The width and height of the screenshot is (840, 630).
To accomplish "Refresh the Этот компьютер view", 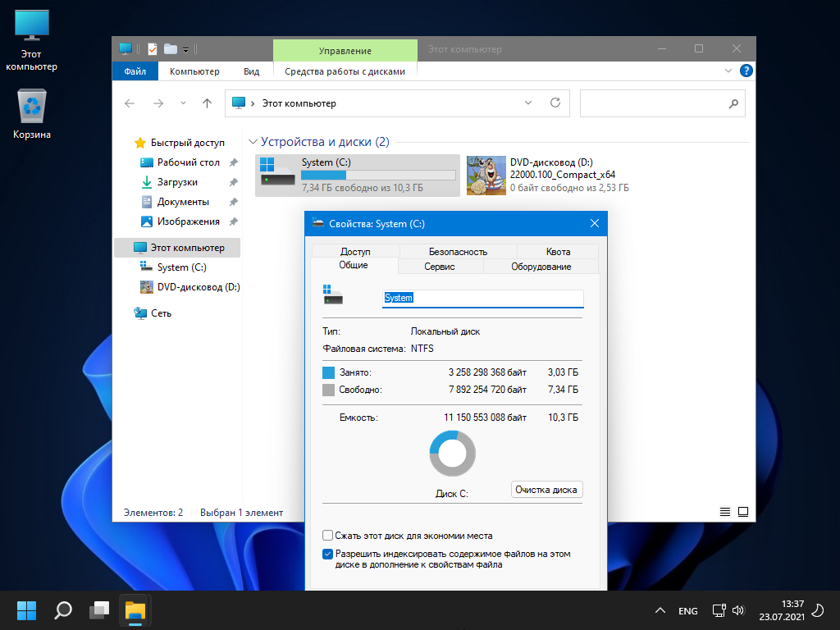I will point(555,103).
